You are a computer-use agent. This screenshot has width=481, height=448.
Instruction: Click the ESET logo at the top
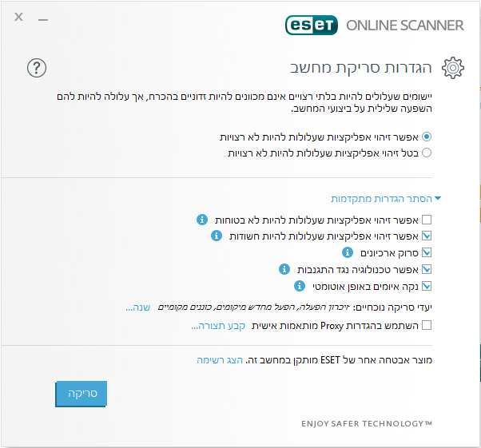[x=312, y=25]
